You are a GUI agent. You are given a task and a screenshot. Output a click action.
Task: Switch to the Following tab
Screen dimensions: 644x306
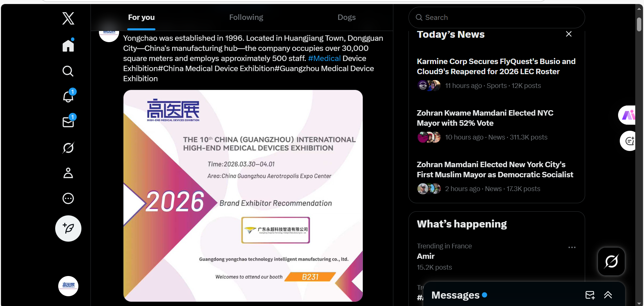pos(246,17)
